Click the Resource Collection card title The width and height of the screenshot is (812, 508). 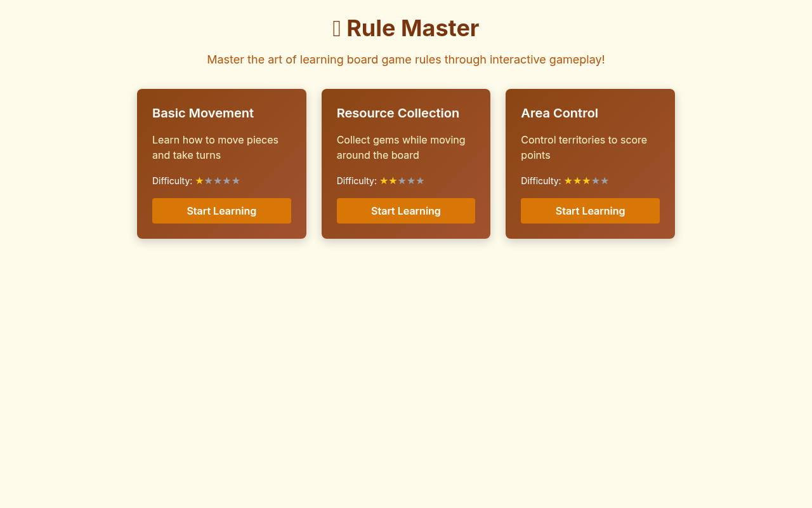pos(398,113)
